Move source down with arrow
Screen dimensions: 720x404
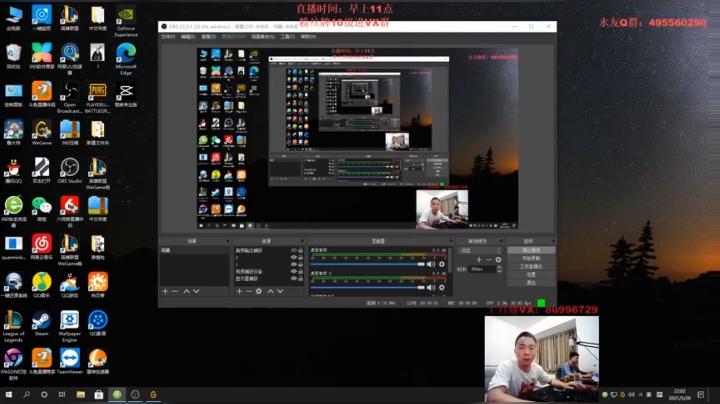click(280, 291)
